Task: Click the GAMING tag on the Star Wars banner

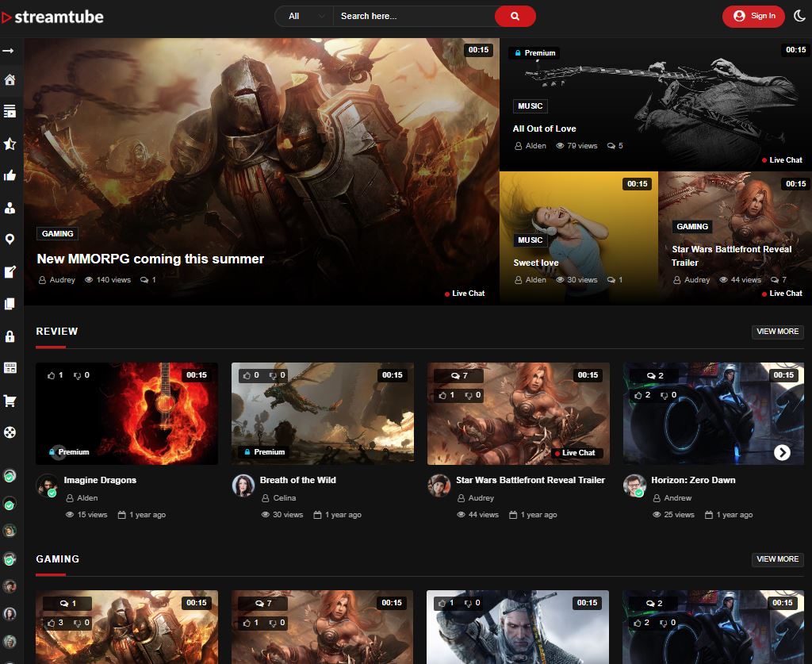Action: [691, 226]
